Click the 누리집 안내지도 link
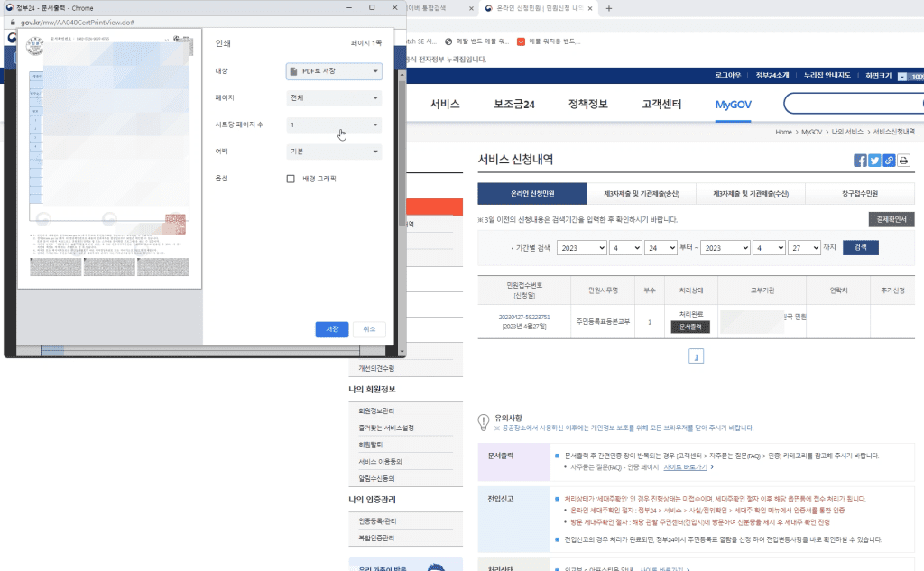This screenshot has height=571, width=924. pyautogui.click(x=827, y=76)
